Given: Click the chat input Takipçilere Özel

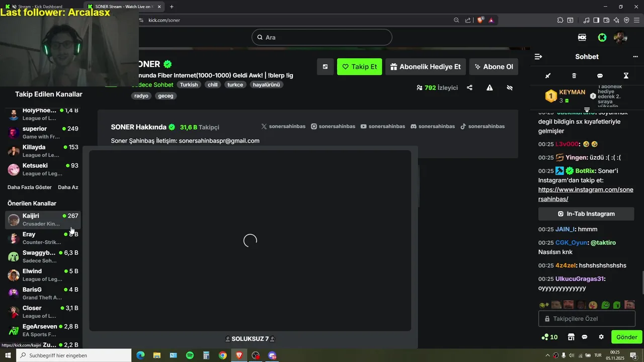Looking at the screenshot, I should (x=586, y=319).
